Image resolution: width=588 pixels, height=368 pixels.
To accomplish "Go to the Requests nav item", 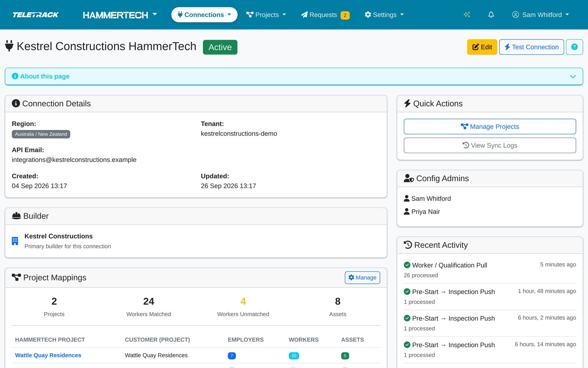I will tap(325, 15).
